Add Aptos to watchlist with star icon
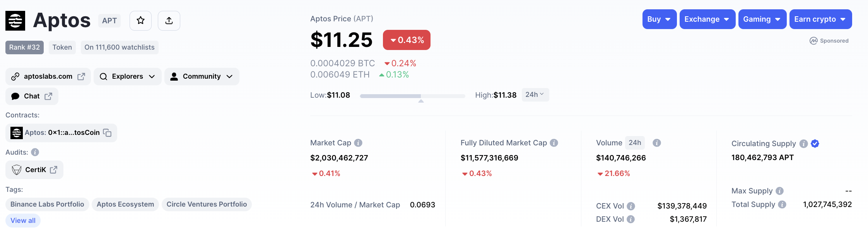Image resolution: width=868 pixels, height=238 pixels. pos(140,21)
